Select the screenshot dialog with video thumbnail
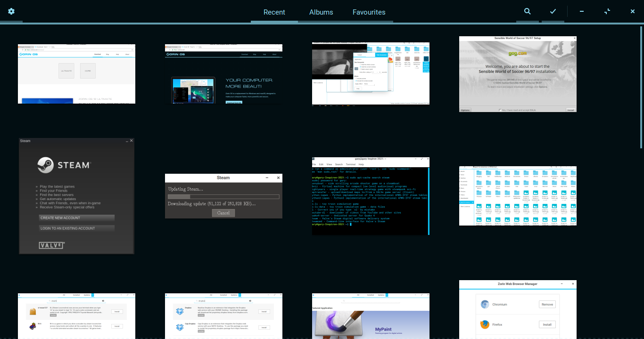This screenshot has width=644, height=339. coord(371,74)
